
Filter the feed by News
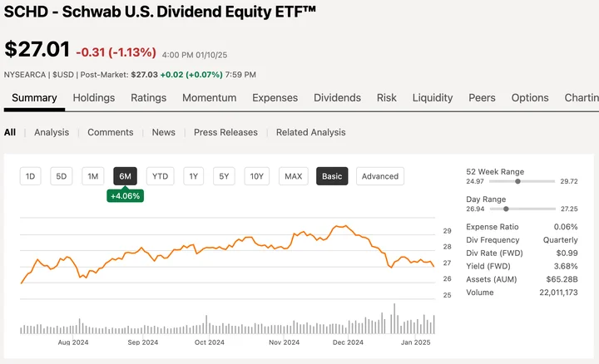[x=163, y=132]
